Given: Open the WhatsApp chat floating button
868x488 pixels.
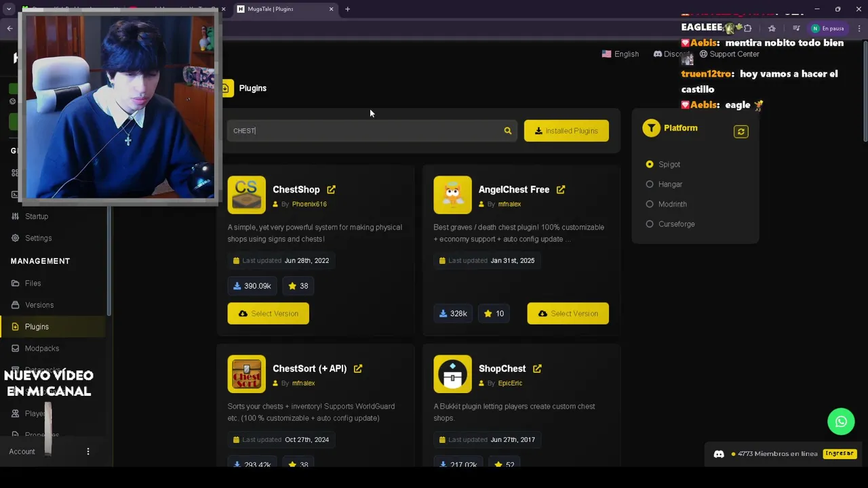Looking at the screenshot, I should coord(841,422).
